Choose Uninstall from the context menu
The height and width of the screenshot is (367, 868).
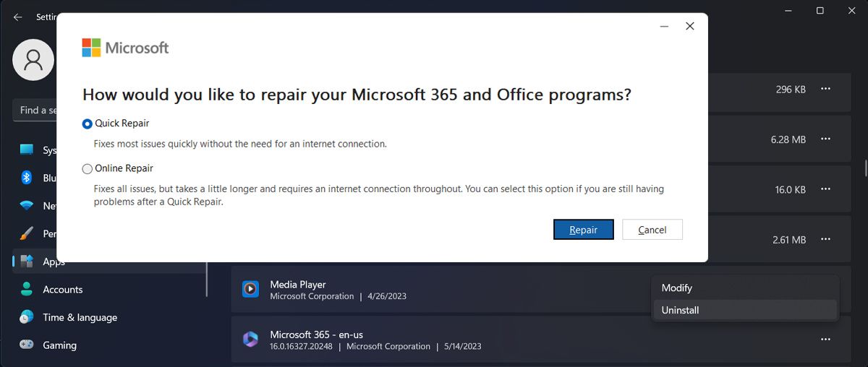point(680,311)
